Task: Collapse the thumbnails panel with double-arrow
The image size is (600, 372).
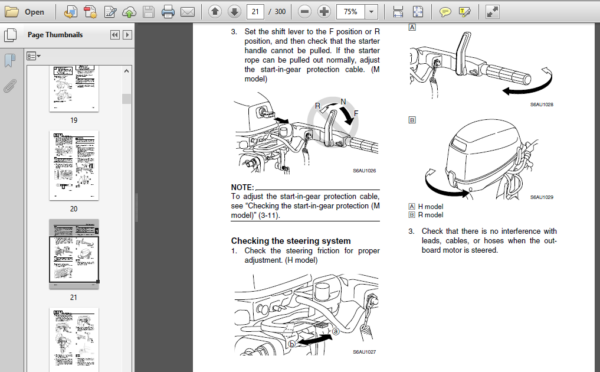Action: pos(114,35)
